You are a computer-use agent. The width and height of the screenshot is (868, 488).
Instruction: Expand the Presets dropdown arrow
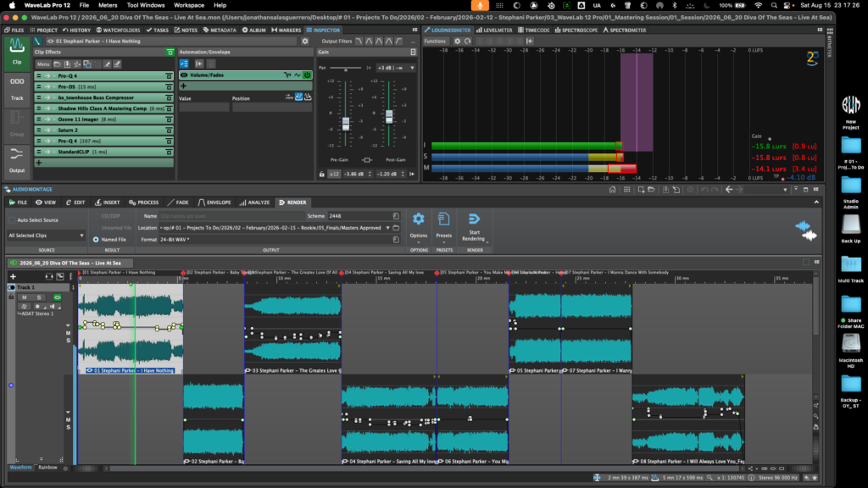coord(444,242)
